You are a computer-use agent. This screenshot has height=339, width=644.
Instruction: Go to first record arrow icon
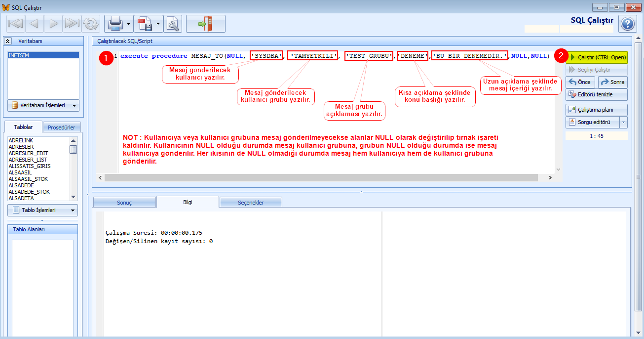tap(15, 23)
